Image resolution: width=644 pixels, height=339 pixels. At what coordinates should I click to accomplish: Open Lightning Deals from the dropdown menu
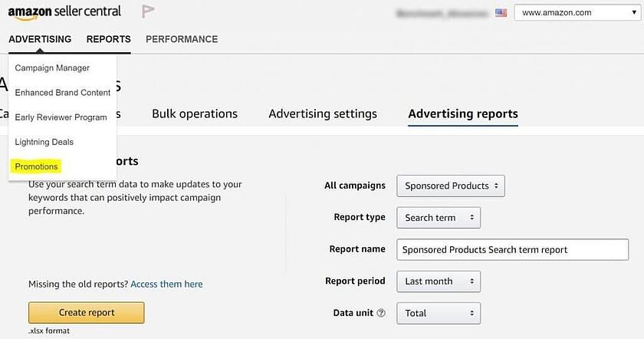coord(44,142)
